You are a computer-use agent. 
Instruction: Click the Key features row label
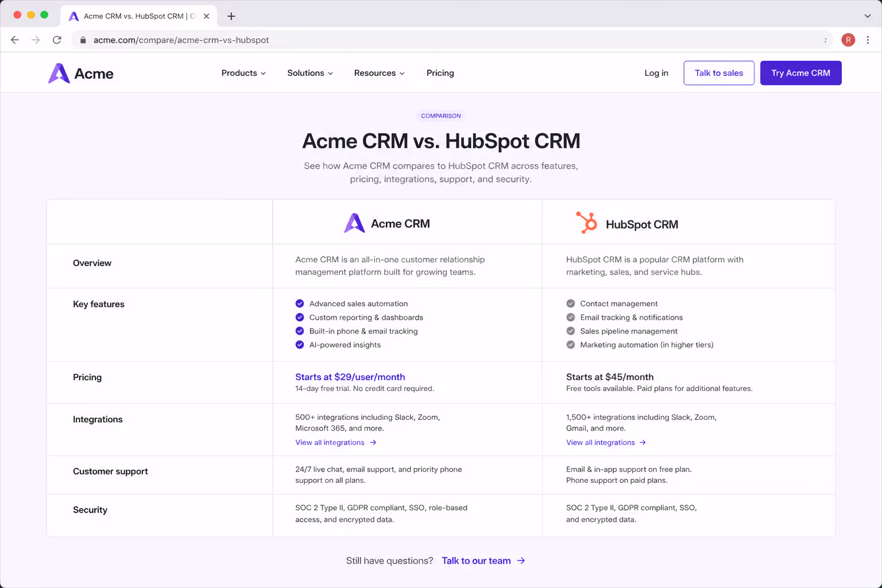(99, 304)
